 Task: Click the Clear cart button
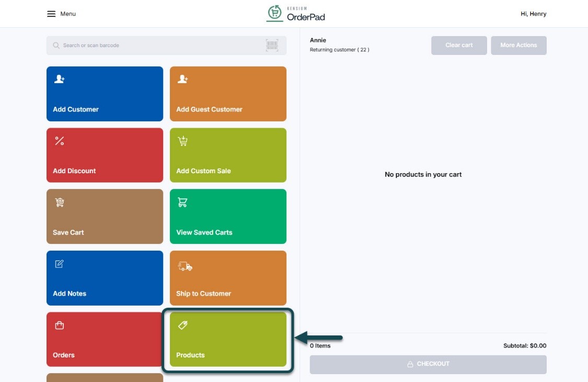tap(459, 46)
